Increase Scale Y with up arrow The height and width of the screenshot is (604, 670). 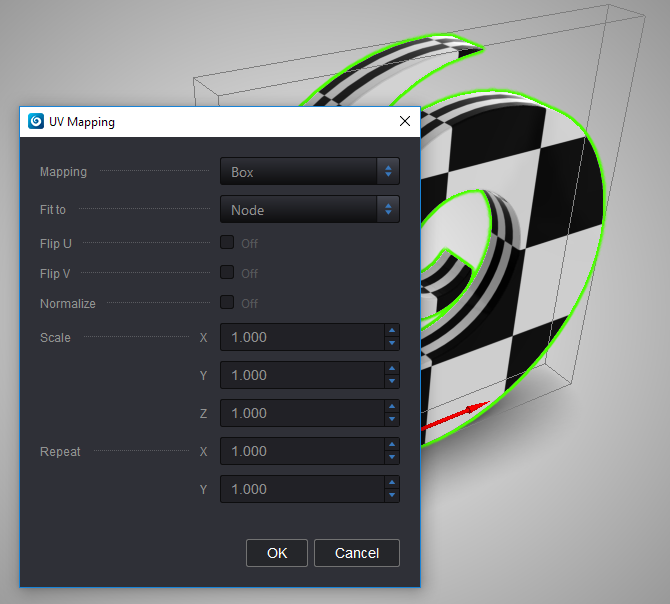392,369
